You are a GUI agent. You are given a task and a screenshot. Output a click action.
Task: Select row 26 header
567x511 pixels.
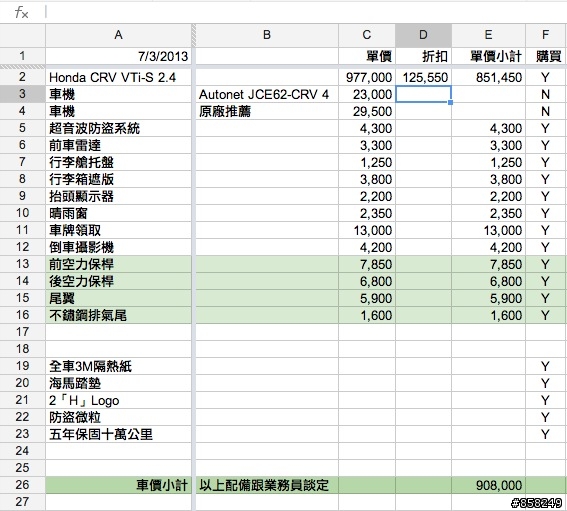(x=22, y=485)
